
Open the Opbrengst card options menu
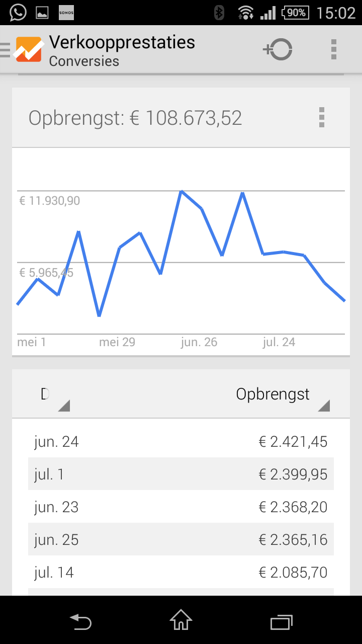click(322, 118)
